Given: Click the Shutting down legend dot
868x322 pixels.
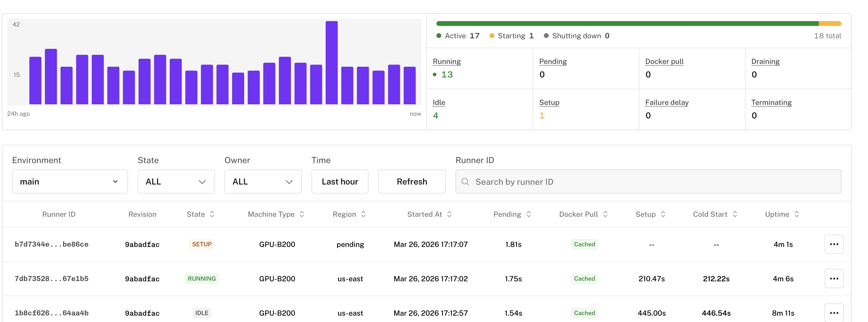Looking at the screenshot, I should [547, 36].
